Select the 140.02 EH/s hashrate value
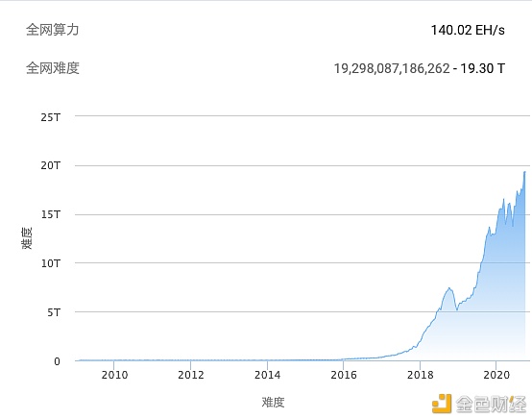 (468, 30)
